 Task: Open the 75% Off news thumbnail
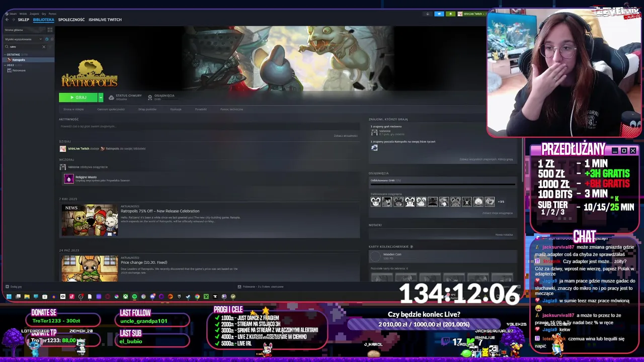(x=90, y=220)
